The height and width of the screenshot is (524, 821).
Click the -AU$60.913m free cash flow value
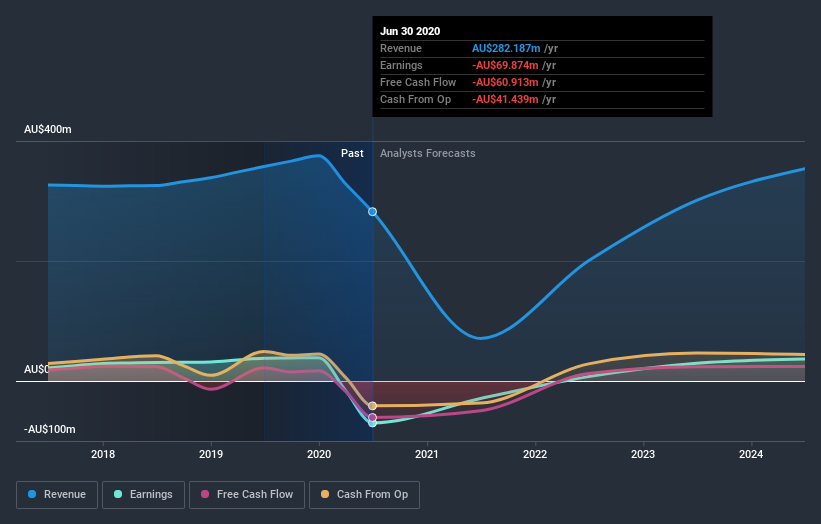(x=505, y=82)
